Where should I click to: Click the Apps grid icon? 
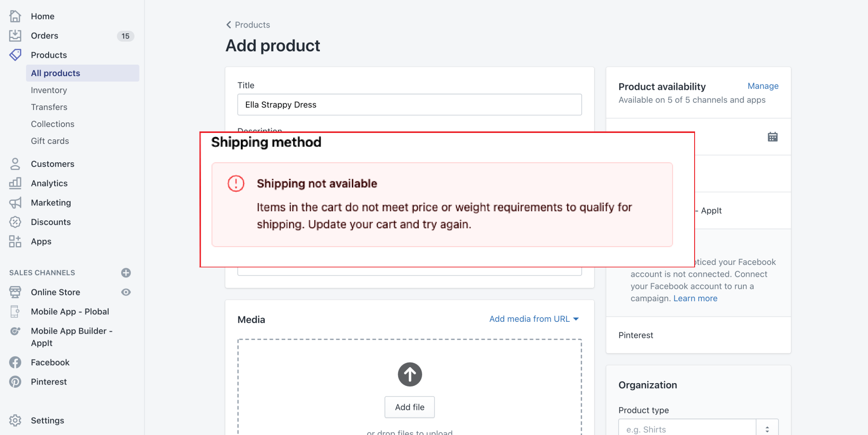click(x=15, y=242)
